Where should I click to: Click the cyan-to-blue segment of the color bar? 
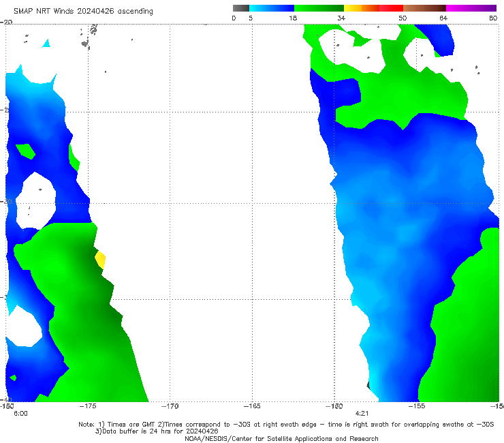pos(272,8)
